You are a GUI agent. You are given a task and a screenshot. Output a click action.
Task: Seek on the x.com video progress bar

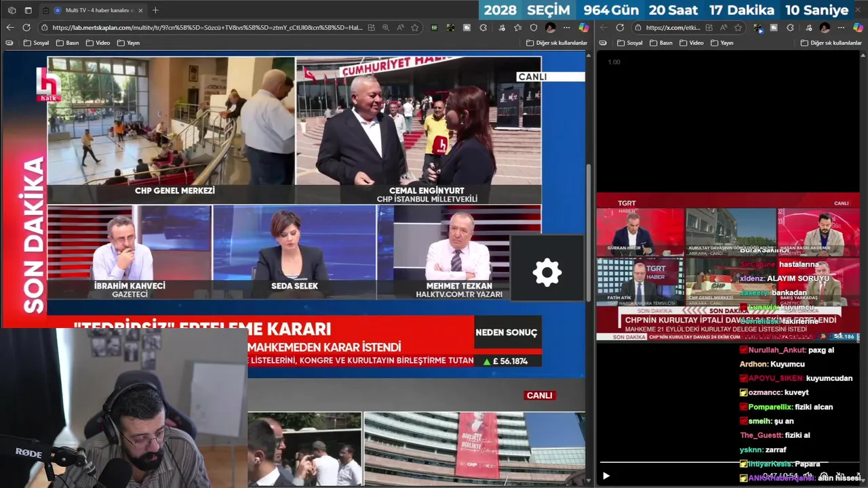pyautogui.click(x=729, y=463)
